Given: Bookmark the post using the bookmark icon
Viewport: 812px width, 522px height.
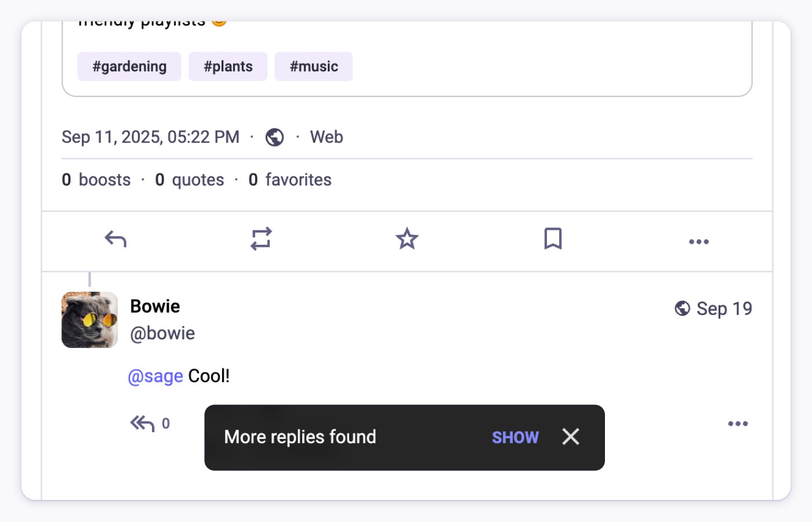Looking at the screenshot, I should [552, 238].
